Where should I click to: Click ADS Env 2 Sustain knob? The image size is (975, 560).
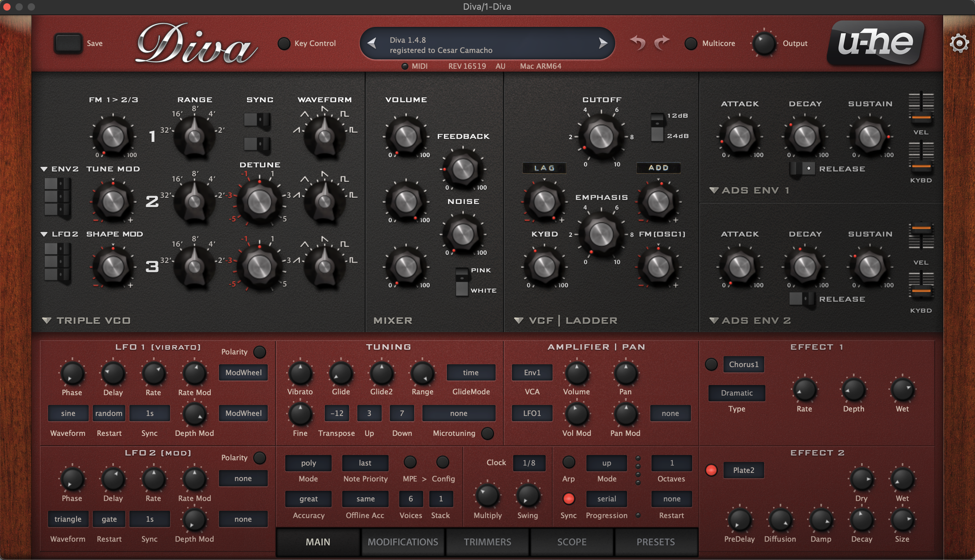click(870, 267)
